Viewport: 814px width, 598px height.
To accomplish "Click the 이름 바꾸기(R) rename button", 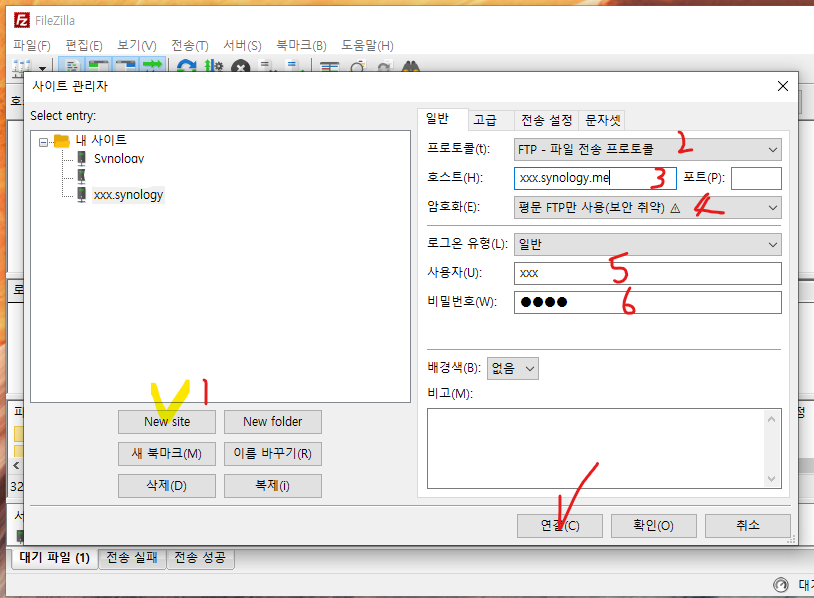I will 273,454.
